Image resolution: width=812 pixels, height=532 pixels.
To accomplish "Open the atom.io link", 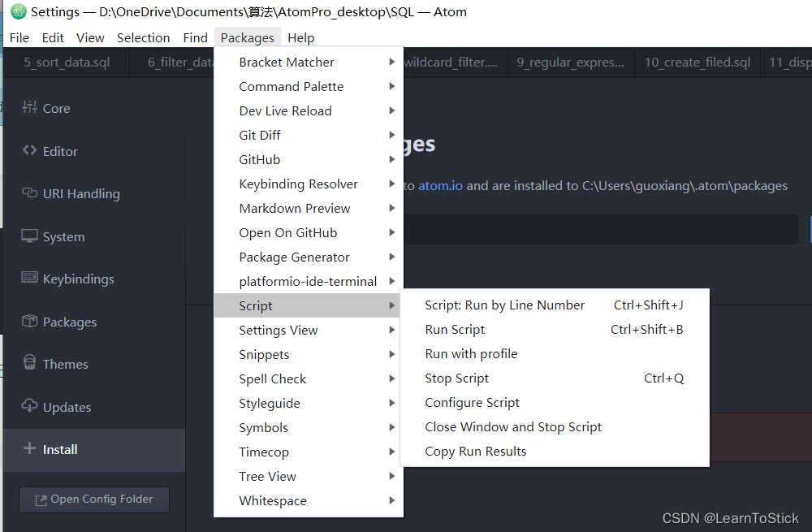I will click(x=440, y=185).
